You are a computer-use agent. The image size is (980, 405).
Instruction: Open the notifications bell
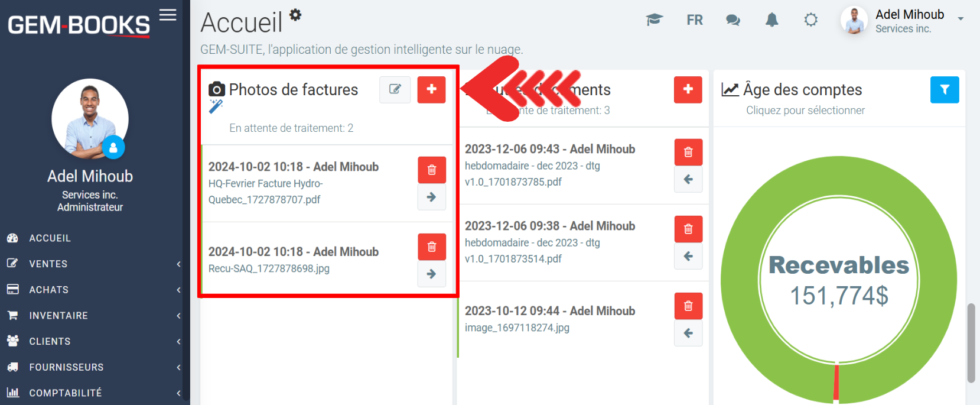(x=771, y=20)
